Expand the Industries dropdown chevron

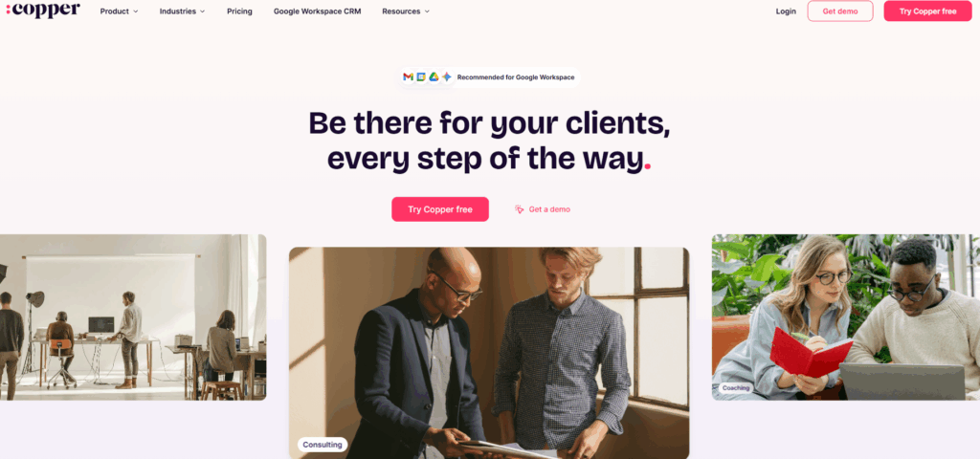203,11
